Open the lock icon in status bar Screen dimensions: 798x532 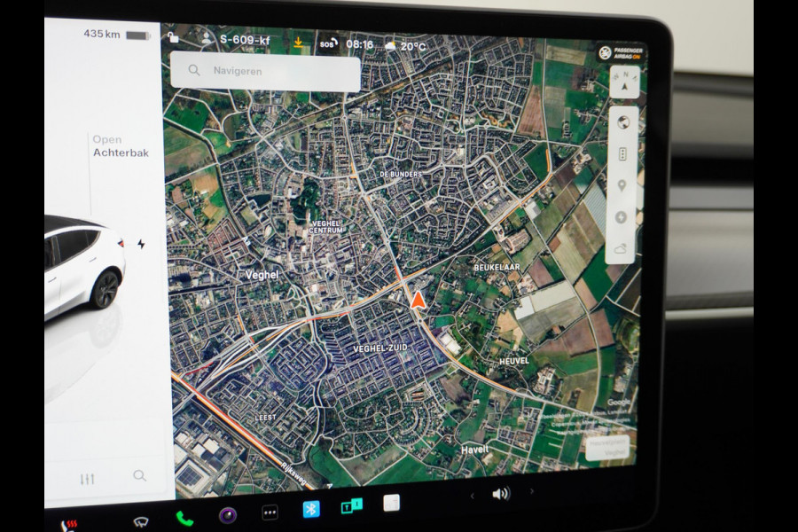tap(173, 37)
